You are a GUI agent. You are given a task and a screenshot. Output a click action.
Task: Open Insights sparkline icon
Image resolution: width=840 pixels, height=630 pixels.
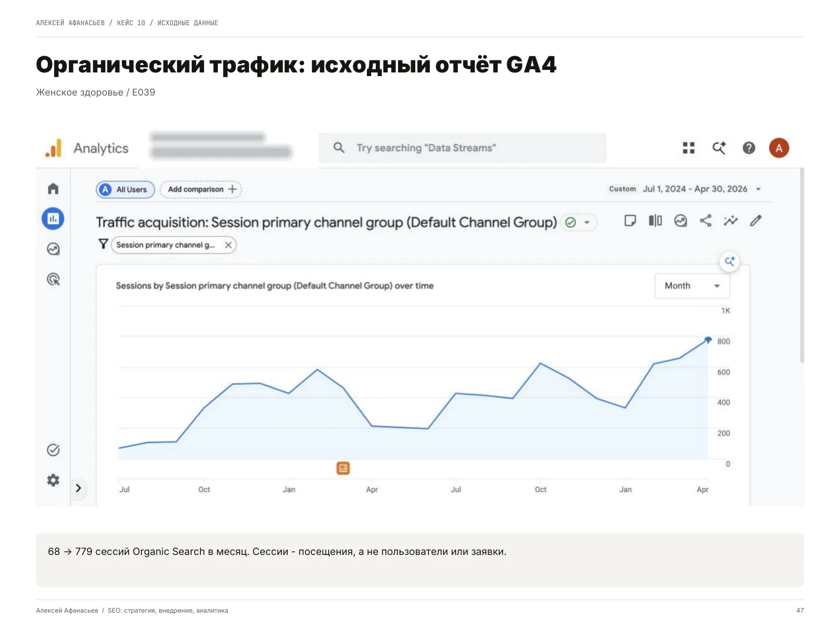click(x=730, y=220)
